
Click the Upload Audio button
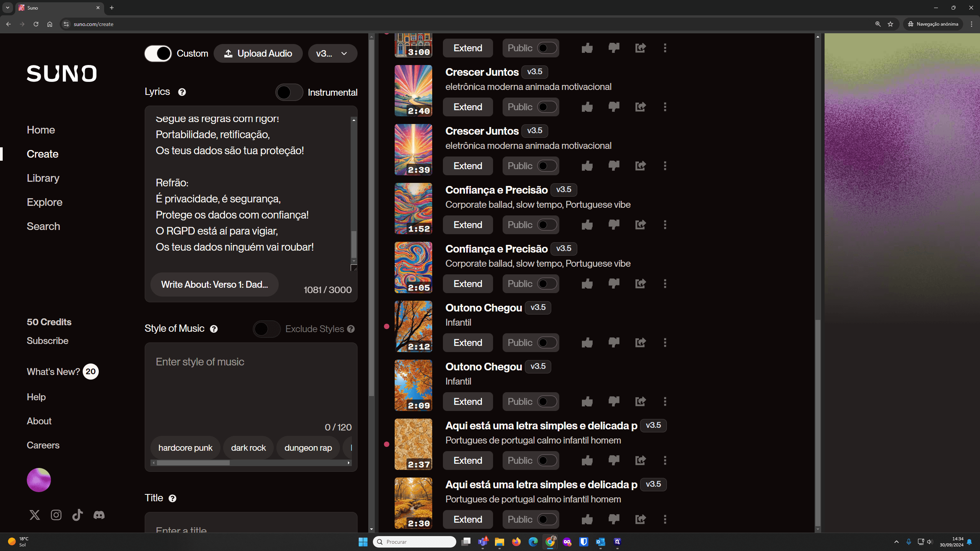[258, 53]
